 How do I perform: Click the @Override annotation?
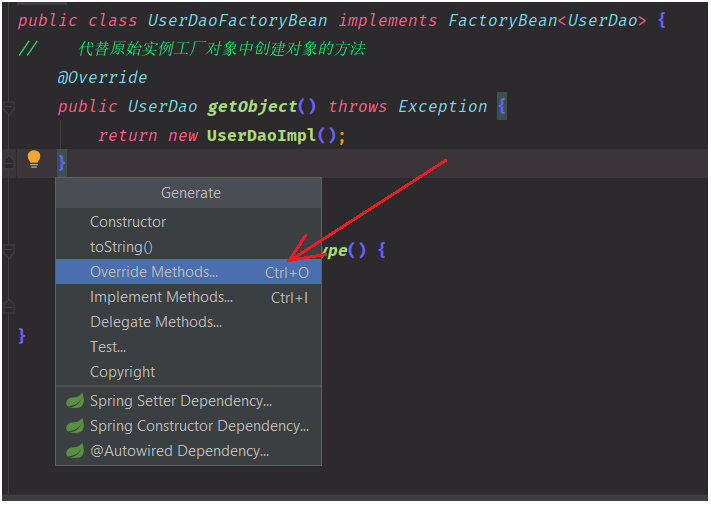pos(102,78)
